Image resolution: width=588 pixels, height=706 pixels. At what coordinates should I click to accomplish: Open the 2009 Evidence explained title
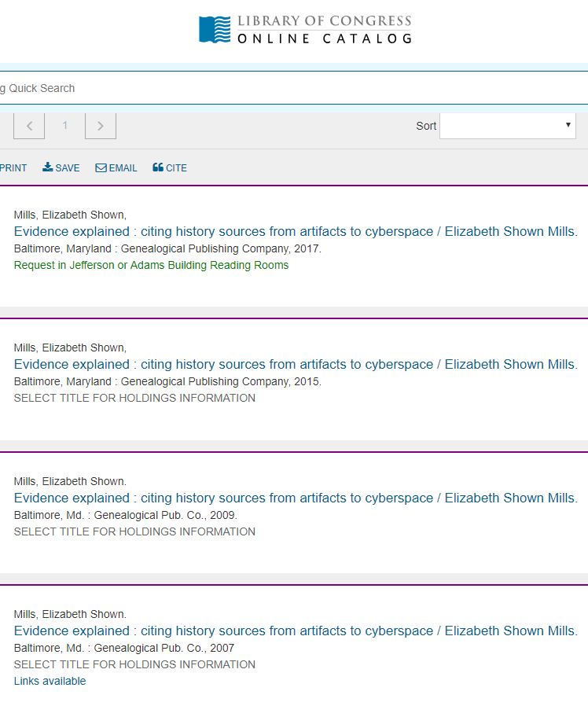point(296,498)
